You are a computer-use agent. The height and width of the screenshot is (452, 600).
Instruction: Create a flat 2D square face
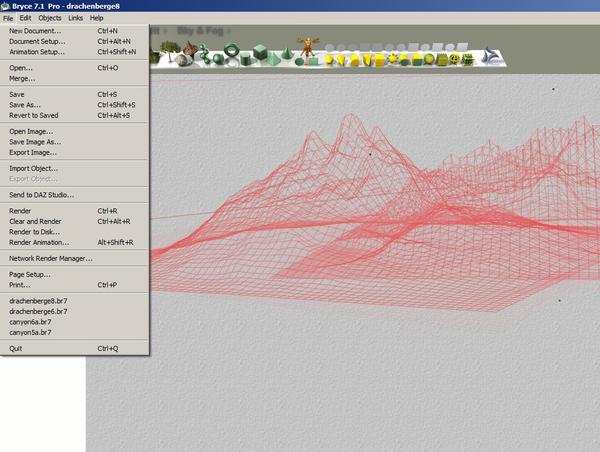coord(313,61)
